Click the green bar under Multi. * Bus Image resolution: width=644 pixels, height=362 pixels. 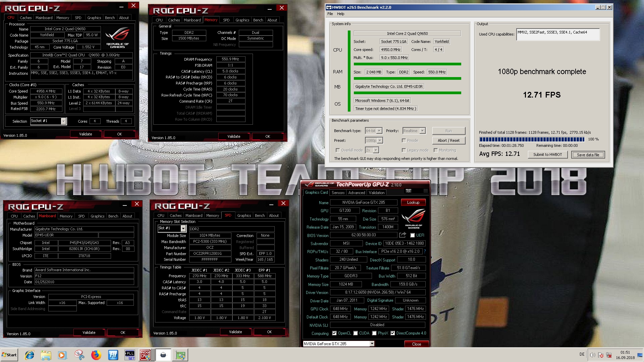(407, 64)
